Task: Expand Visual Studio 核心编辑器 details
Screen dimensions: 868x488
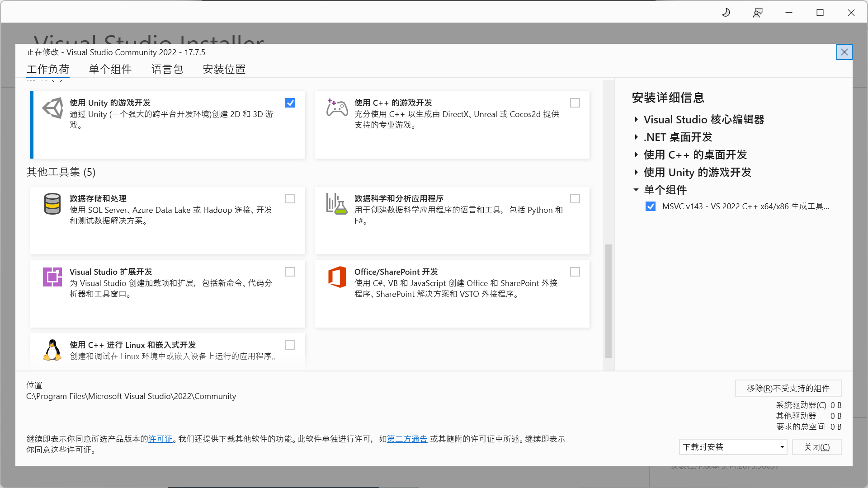Action: coord(636,120)
